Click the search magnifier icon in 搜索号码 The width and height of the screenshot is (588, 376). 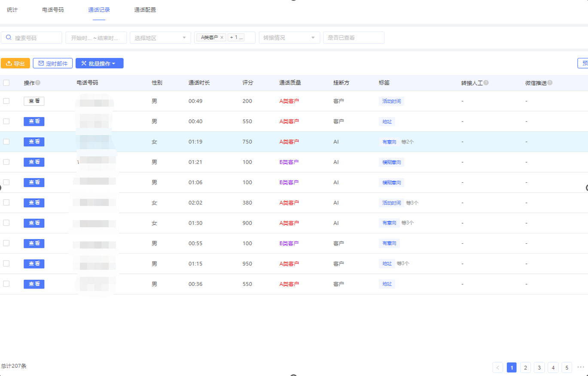[x=9, y=38]
